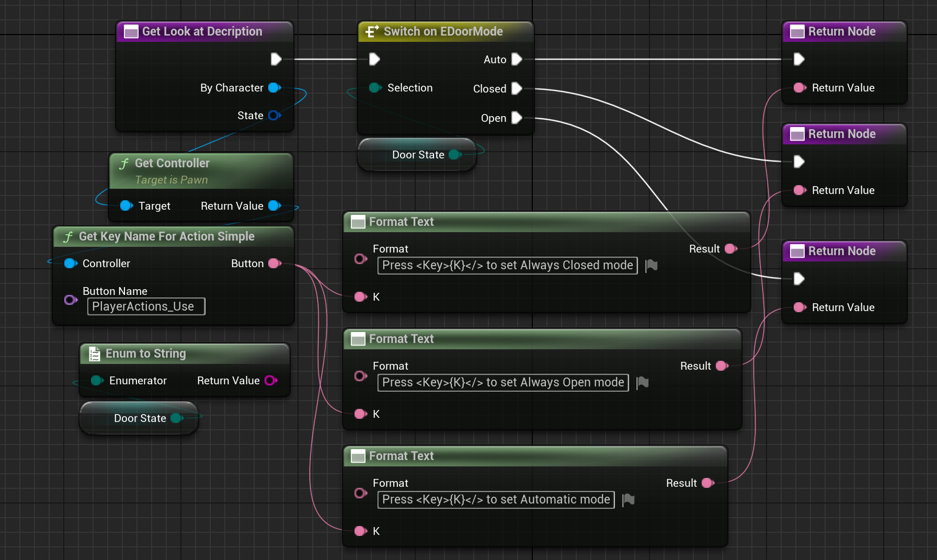Select the Target pin on Get Controller

pyautogui.click(x=126, y=206)
